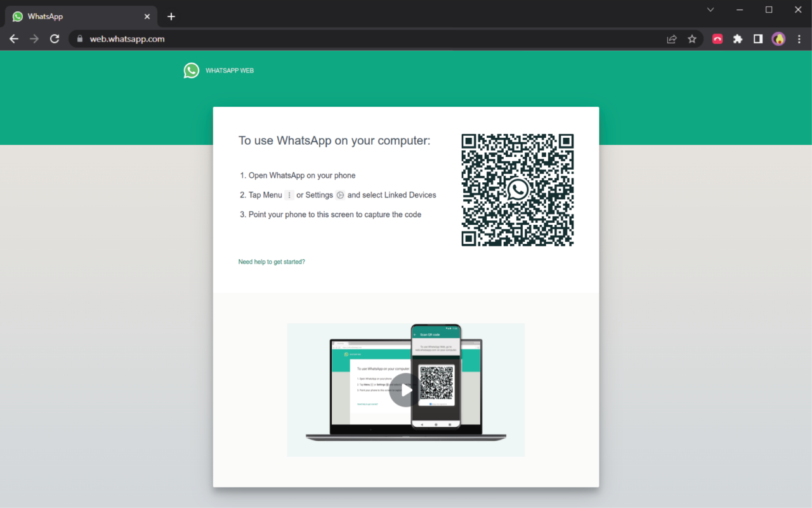Image resolution: width=812 pixels, height=508 pixels.
Task: Reload the WhatsApp Web page
Action: click(x=55, y=39)
